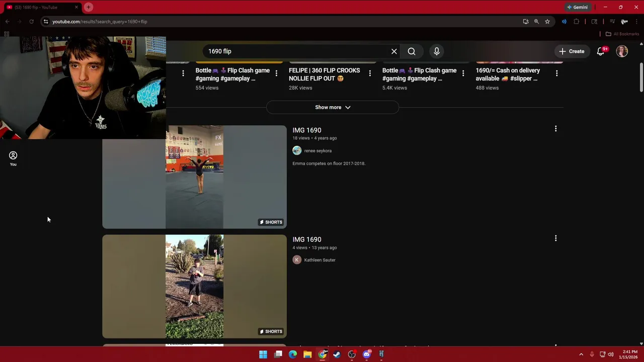This screenshot has height=362, width=644.
Task: Open more actions for renee seykora video
Action: (555, 129)
